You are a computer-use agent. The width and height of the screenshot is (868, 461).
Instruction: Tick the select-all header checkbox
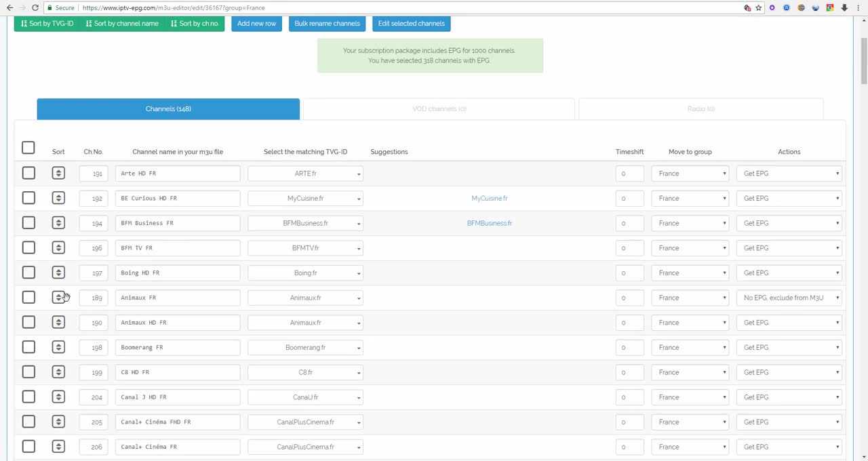point(28,148)
